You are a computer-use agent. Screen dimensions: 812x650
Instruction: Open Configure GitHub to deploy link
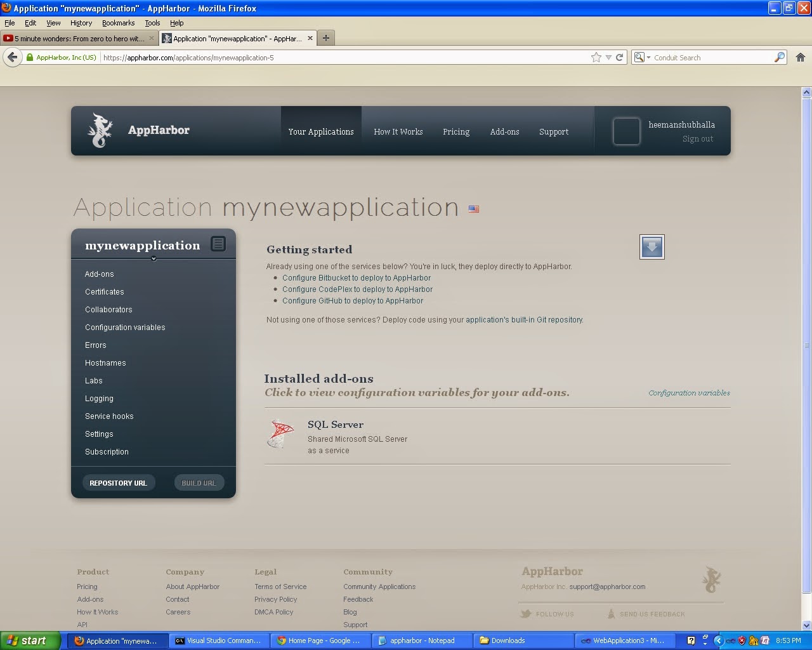[353, 301]
